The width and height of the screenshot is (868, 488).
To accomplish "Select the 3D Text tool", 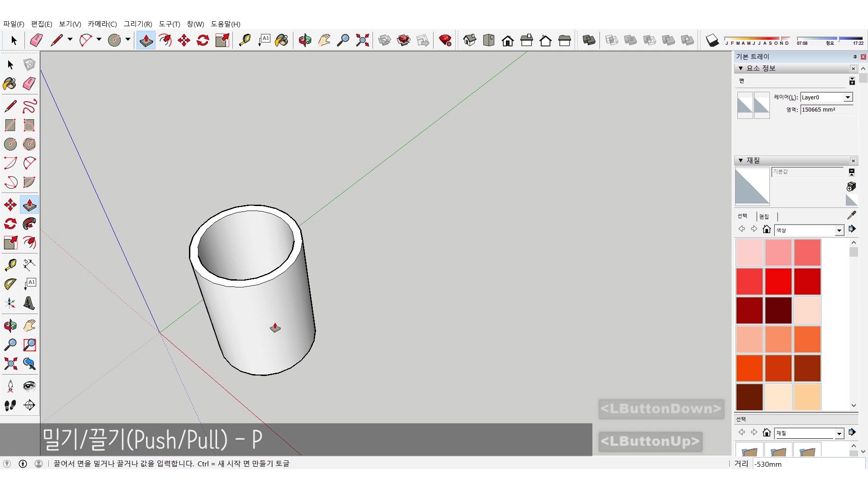I will coord(29,303).
